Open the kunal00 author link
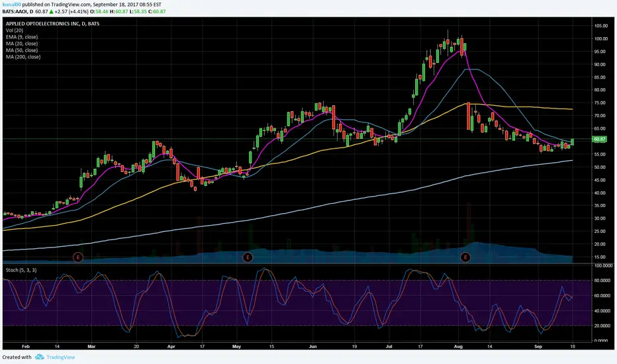This screenshot has height=364, width=617. pos(11,5)
